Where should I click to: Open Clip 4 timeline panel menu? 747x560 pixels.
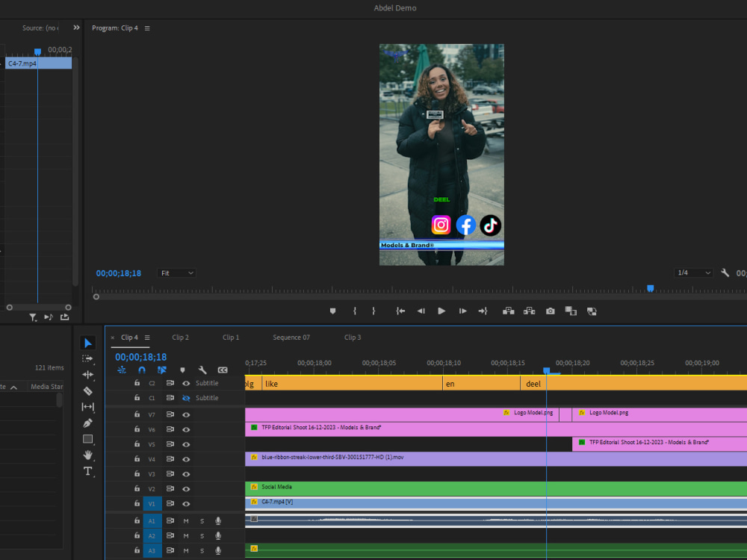147,337
